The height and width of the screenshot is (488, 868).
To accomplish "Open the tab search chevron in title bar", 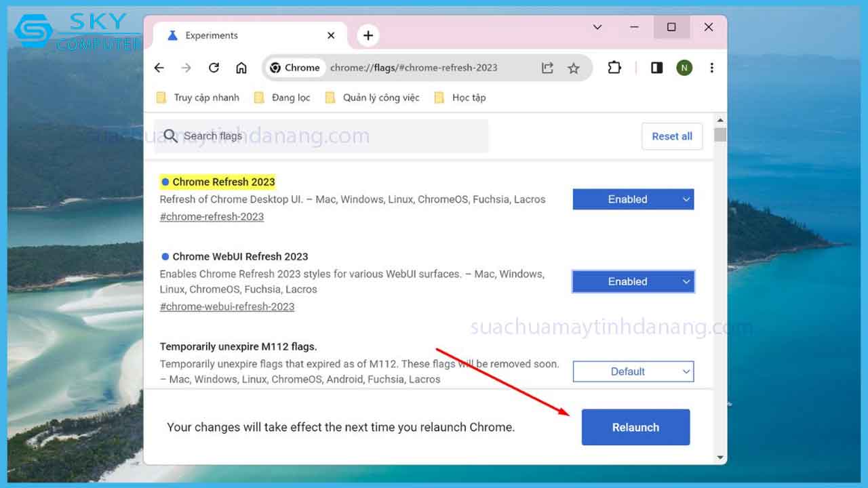I will pos(597,27).
